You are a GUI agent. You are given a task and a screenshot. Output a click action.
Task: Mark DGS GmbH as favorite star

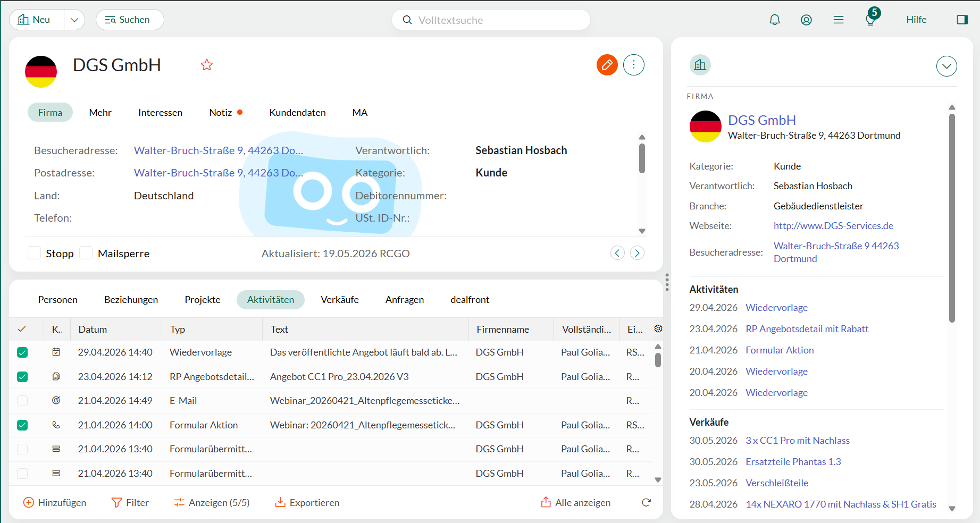(207, 65)
